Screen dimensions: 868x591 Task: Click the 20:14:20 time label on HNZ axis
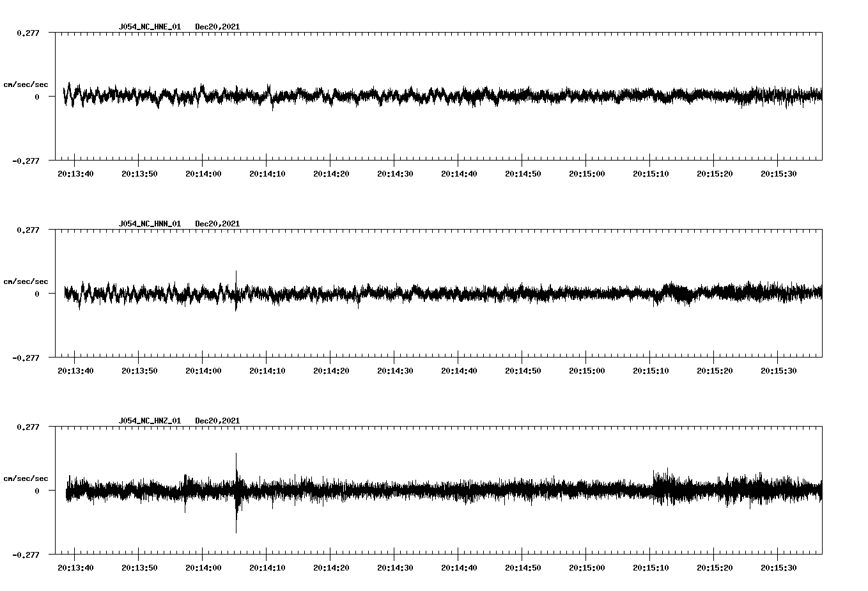[331, 567]
